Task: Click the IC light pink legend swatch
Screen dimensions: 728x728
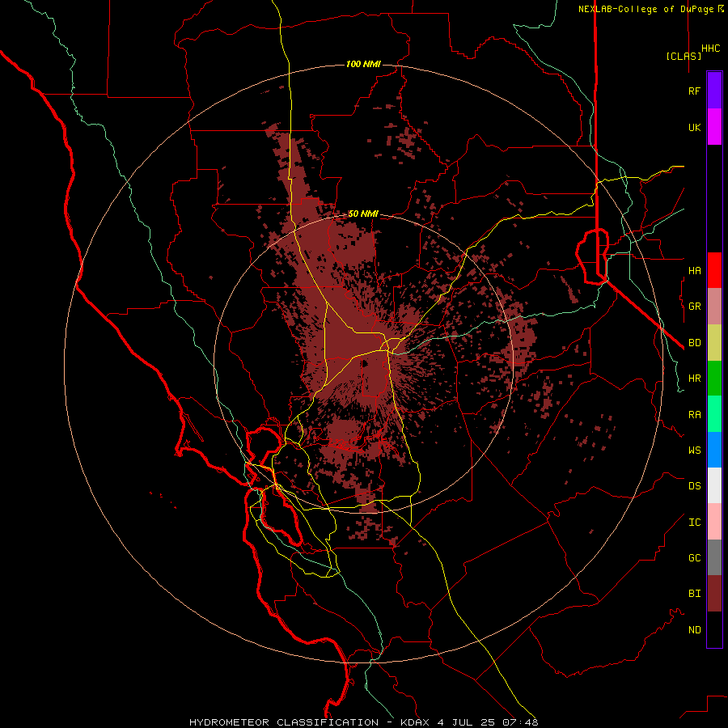Action: (714, 522)
